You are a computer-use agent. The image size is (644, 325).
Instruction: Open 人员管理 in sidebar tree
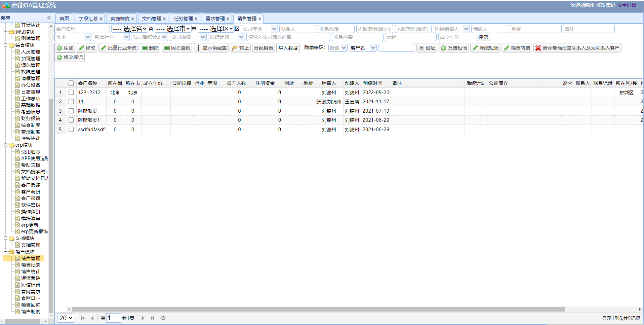click(x=31, y=52)
